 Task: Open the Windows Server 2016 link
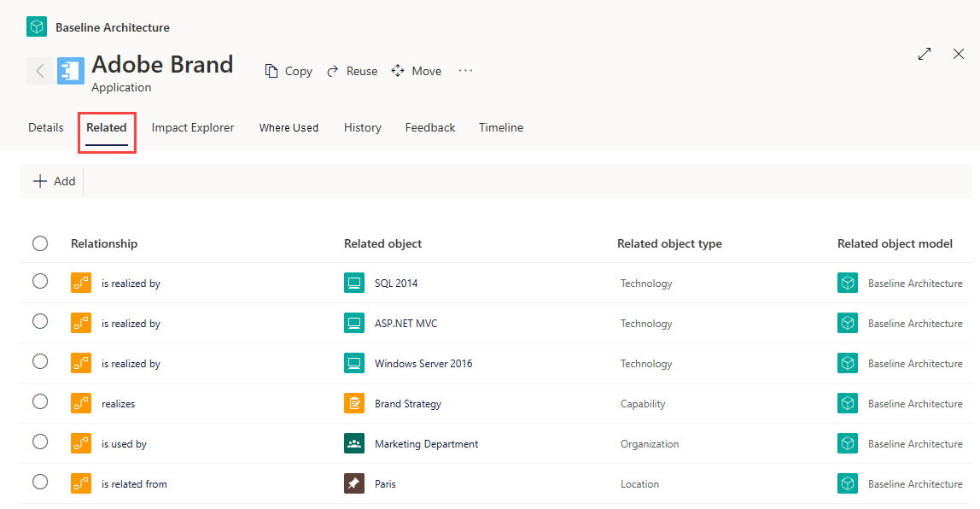pos(423,363)
